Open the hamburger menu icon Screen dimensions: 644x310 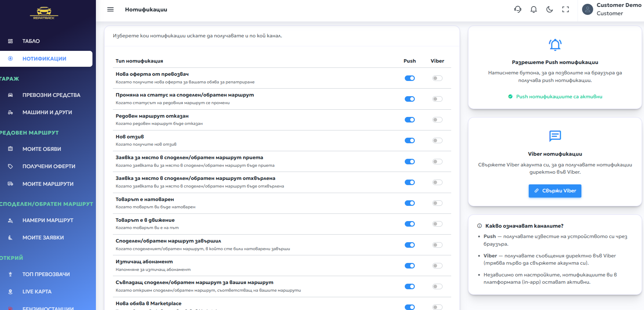pyautogui.click(x=110, y=9)
